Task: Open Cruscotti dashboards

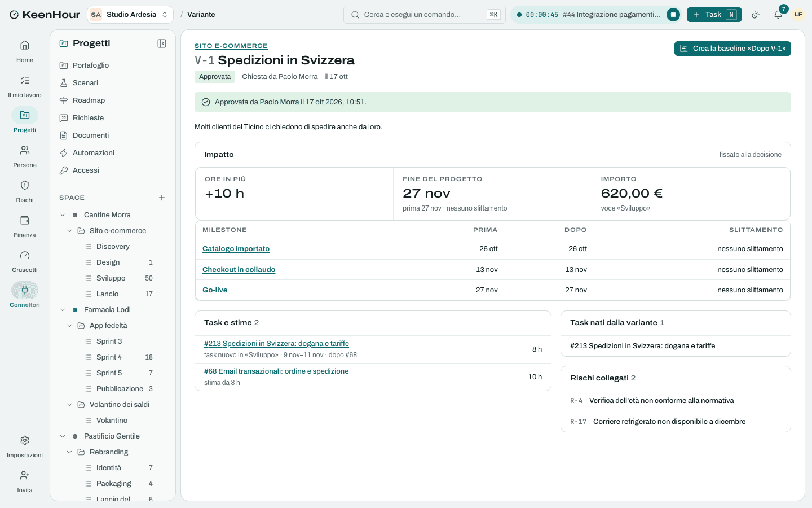Action: click(25, 261)
